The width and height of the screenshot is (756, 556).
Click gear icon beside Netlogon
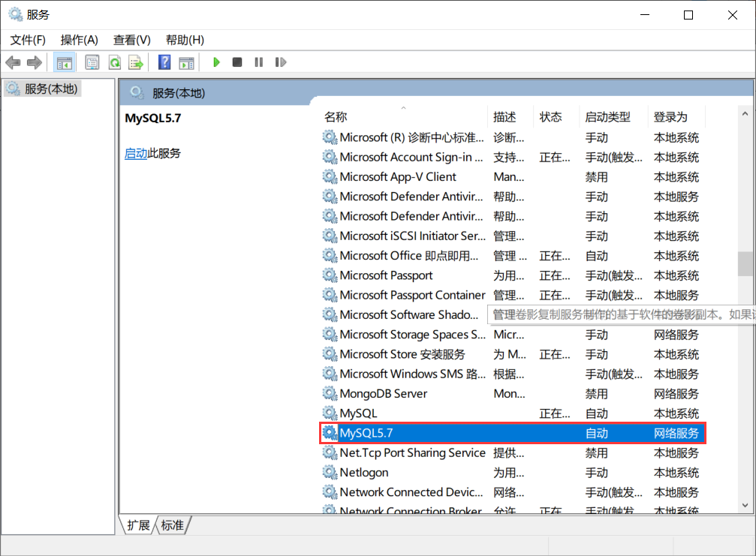(x=330, y=473)
